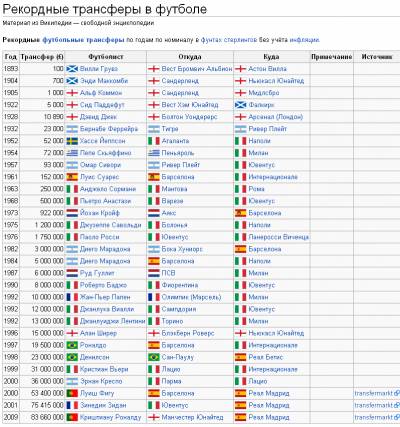The width and height of the screenshot is (400, 427).
Task: Click the Spanish flag beside Луис Суарес
Action: pyautogui.click(x=72, y=177)
